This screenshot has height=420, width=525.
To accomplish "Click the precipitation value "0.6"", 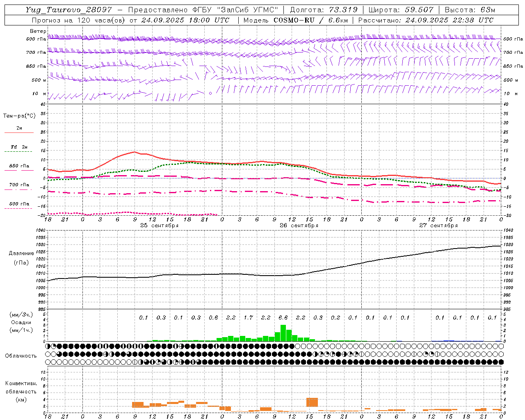I will point(213,317).
